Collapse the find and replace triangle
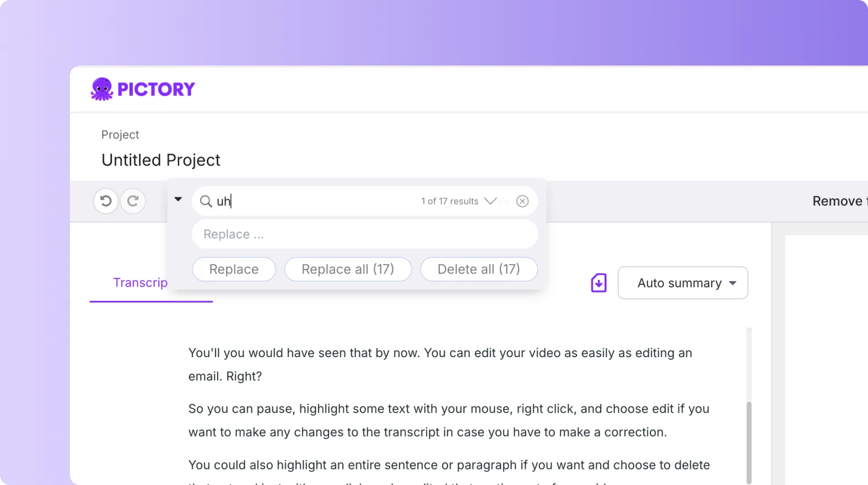The image size is (868, 485). pos(178,199)
